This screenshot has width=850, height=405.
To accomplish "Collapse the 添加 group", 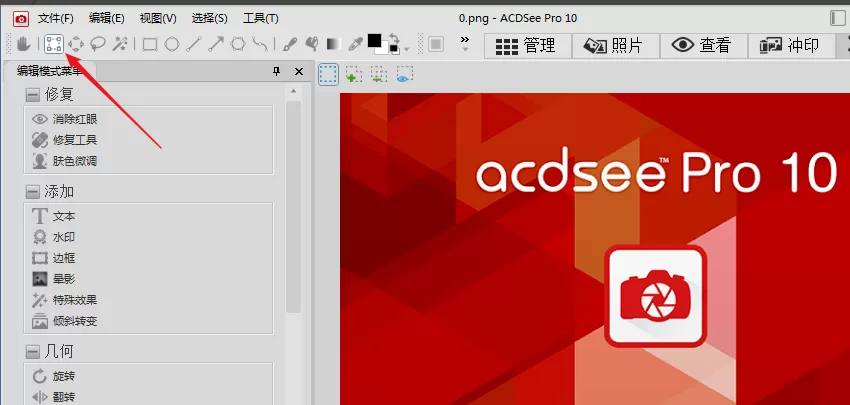I will (x=33, y=192).
